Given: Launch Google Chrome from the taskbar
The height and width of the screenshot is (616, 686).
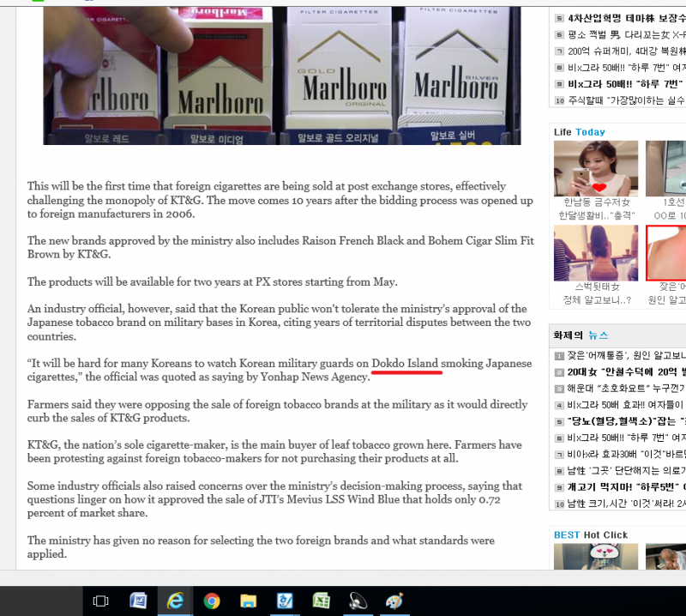Looking at the screenshot, I should point(212,601).
